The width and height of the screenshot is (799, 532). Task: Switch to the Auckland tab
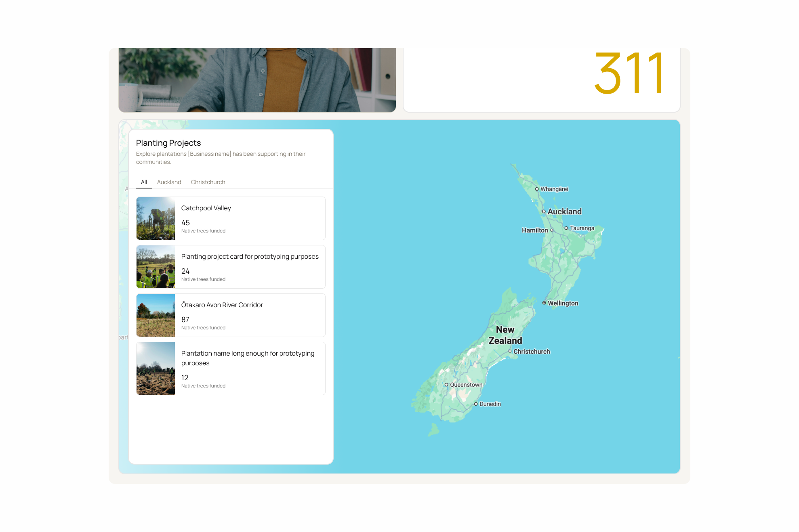(x=169, y=182)
